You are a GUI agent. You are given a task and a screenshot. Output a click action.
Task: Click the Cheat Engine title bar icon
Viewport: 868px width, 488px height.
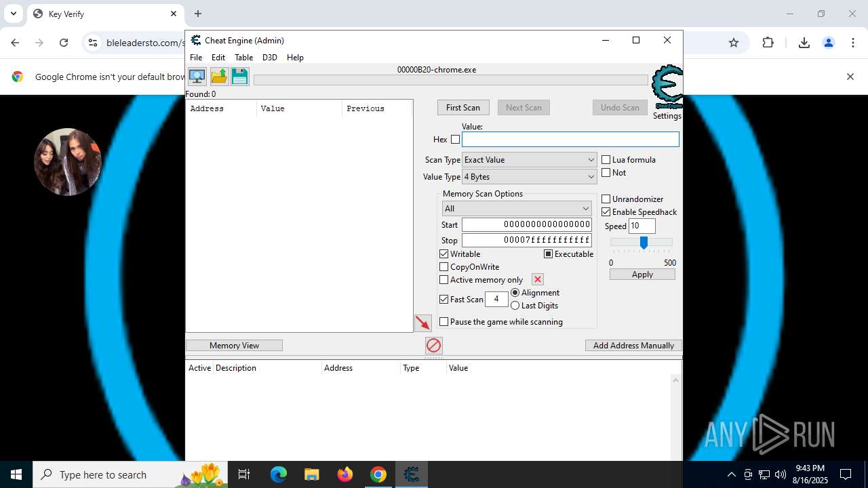point(196,40)
